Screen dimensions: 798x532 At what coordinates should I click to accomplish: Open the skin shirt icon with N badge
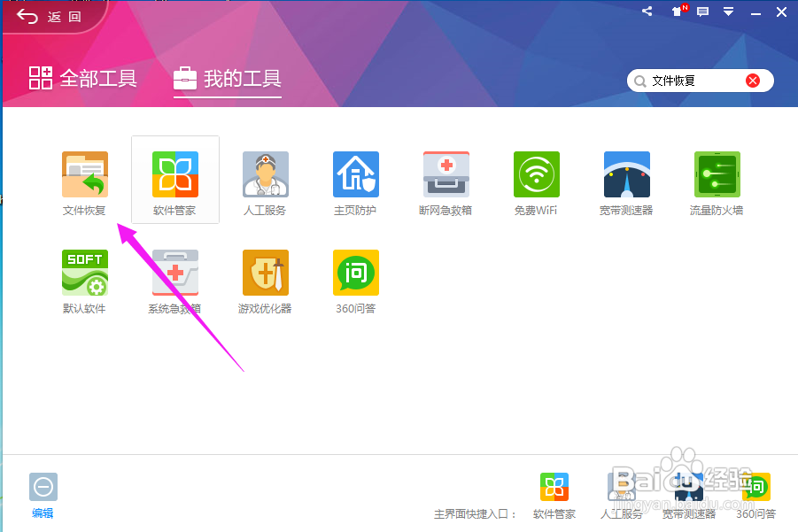pyautogui.click(x=678, y=12)
